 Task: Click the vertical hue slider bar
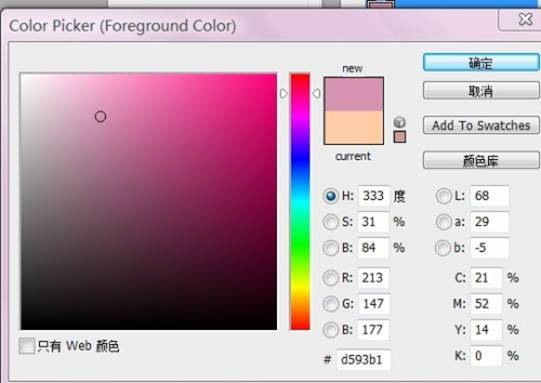click(x=300, y=201)
